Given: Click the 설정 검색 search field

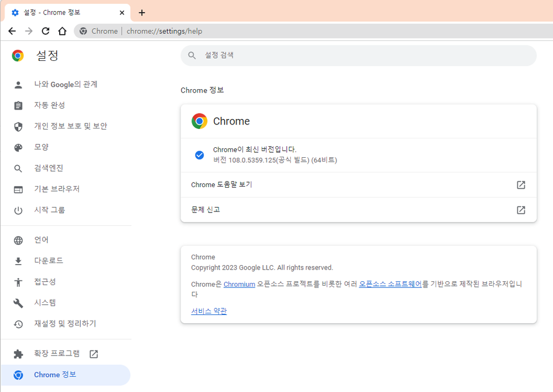Looking at the screenshot, I should 358,55.
